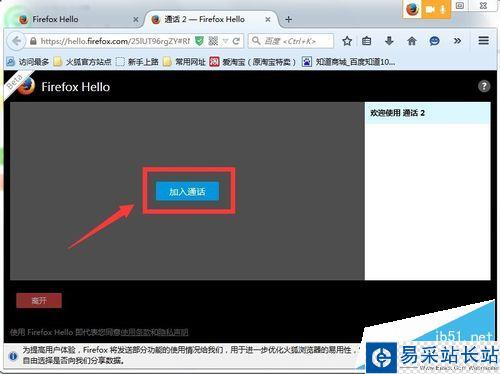This screenshot has height=374, width=500.
Task: Close the 通话 2 tab
Action: tap(268, 20)
